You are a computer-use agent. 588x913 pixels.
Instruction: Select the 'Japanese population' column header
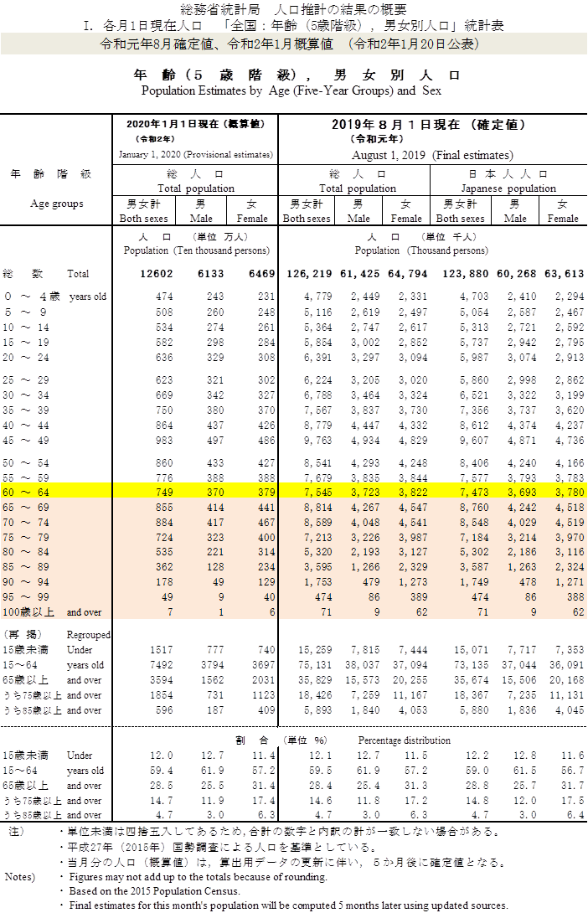click(508, 188)
